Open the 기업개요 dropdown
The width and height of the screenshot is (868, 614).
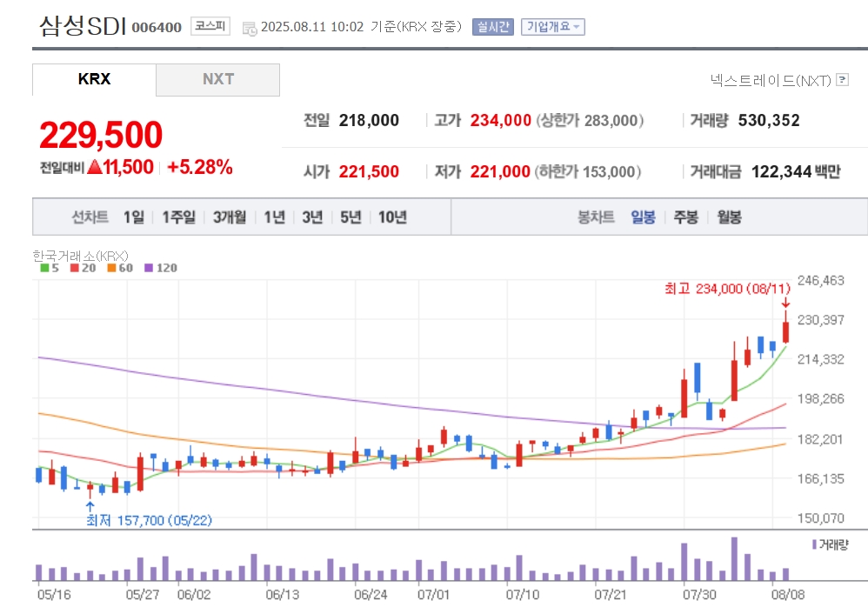tap(552, 27)
